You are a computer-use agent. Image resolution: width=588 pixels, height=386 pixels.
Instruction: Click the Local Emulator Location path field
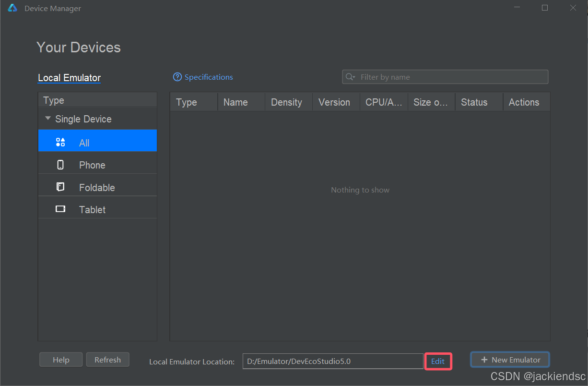(x=333, y=361)
